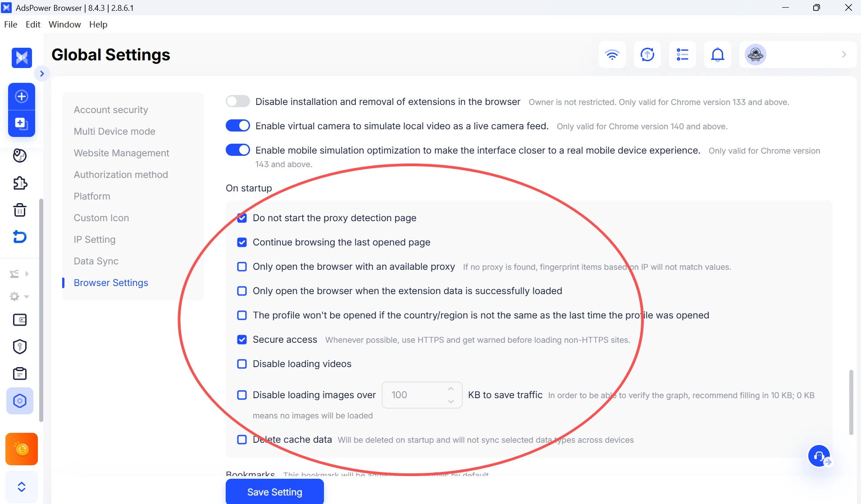Open the Edit menu
Viewport: 861px width, 504px height.
33,24
